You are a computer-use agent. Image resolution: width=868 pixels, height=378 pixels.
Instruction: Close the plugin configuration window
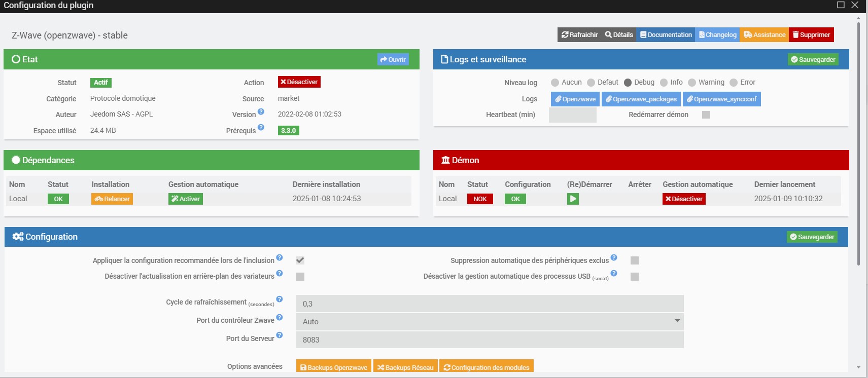click(x=855, y=5)
